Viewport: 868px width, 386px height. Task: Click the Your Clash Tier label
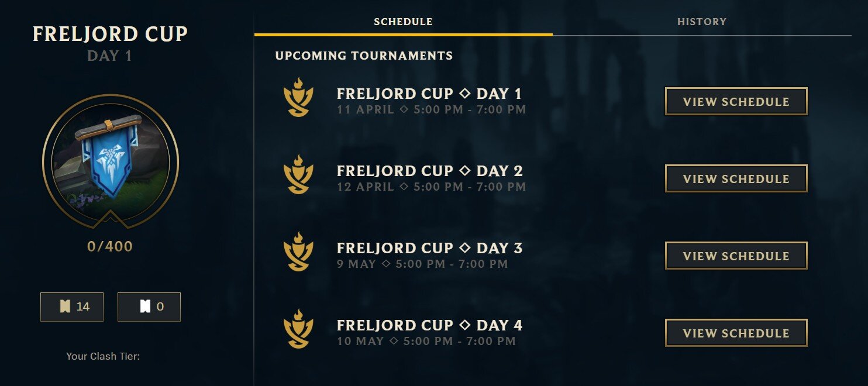click(x=103, y=356)
